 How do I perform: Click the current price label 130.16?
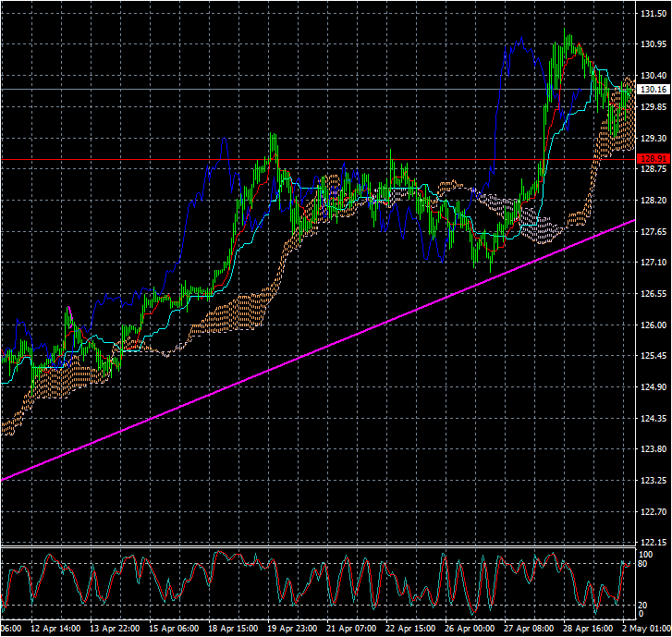pos(654,89)
